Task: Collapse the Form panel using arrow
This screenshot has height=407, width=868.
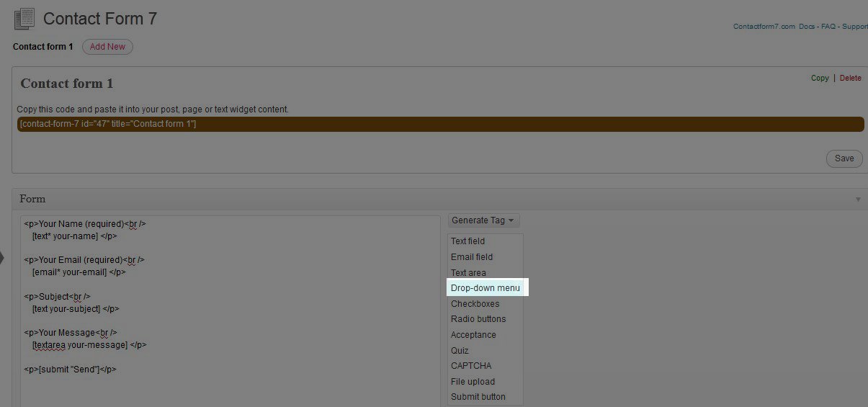Action: [x=857, y=200]
